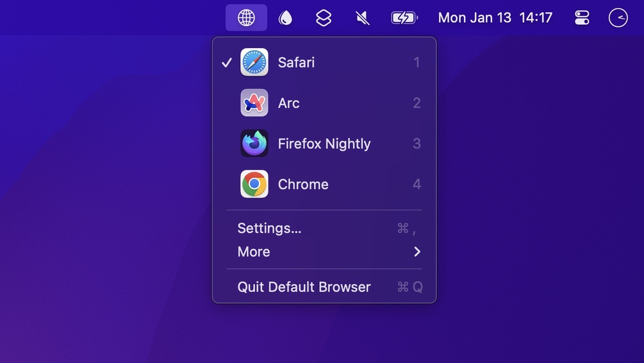This screenshot has width=644, height=363.
Task: Open the Default Browser globe menu bar icon
Action: [x=246, y=18]
